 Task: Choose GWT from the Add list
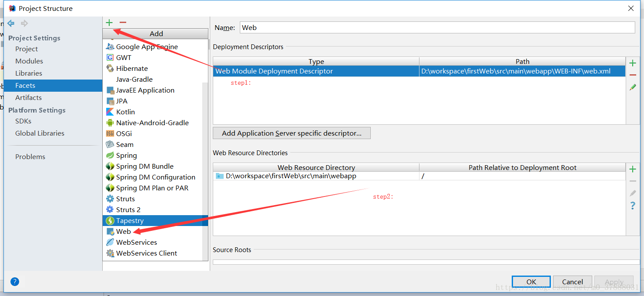[x=155, y=57]
